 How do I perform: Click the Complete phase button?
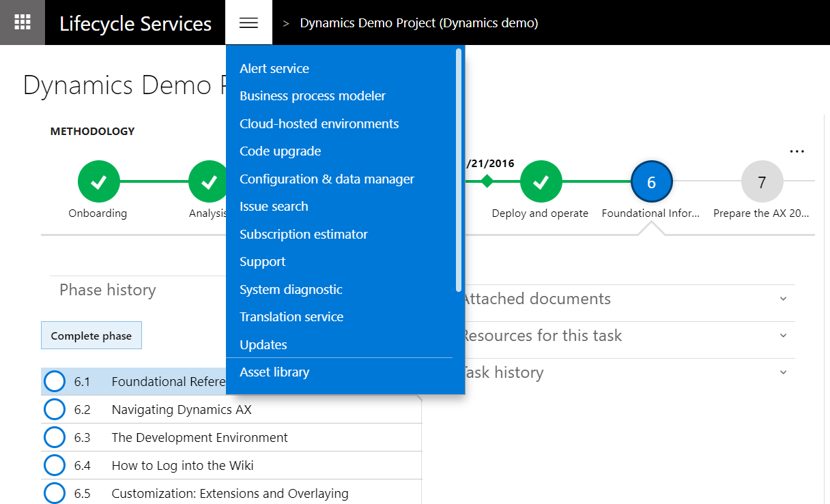91,336
